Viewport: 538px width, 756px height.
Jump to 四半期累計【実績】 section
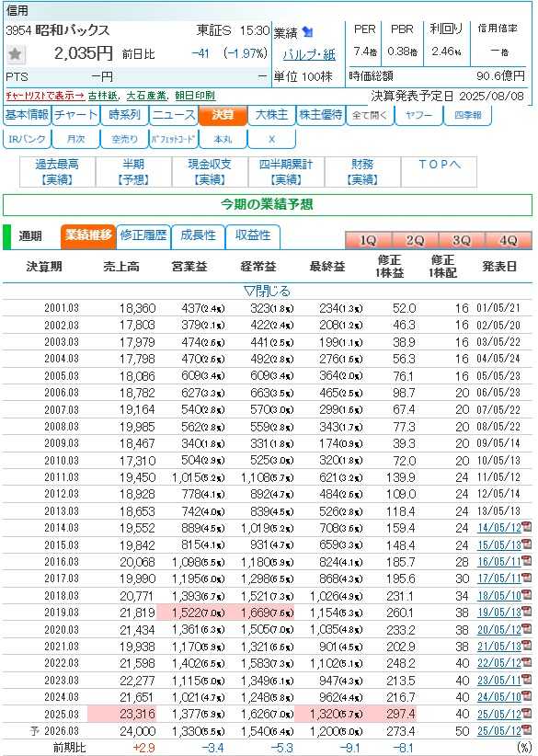(286, 172)
